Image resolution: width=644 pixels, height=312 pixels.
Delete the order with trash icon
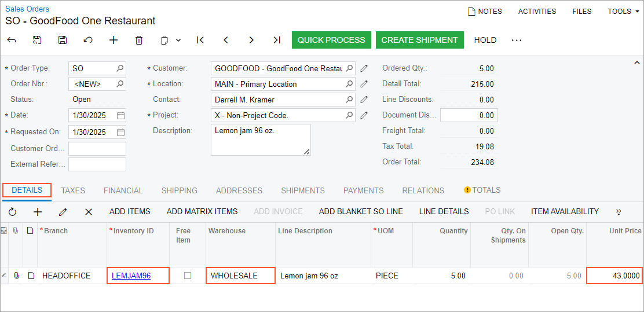pyautogui.click(x=139, y=40)
